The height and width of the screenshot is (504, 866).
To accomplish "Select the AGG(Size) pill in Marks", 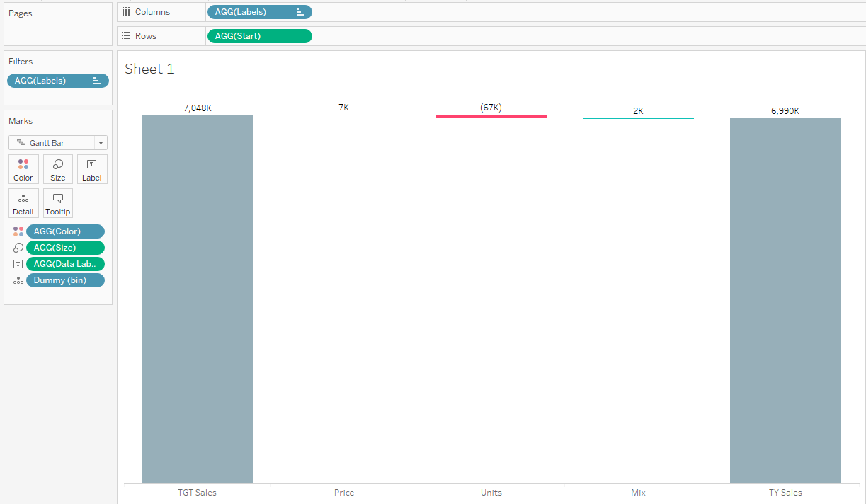I will click(x=65, y=248).
